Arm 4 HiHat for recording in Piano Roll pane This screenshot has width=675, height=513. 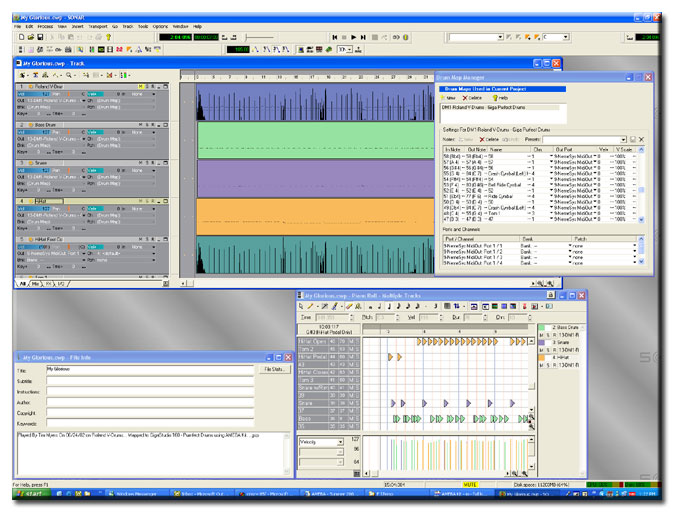pyautogui.click(x=554, y=365)
